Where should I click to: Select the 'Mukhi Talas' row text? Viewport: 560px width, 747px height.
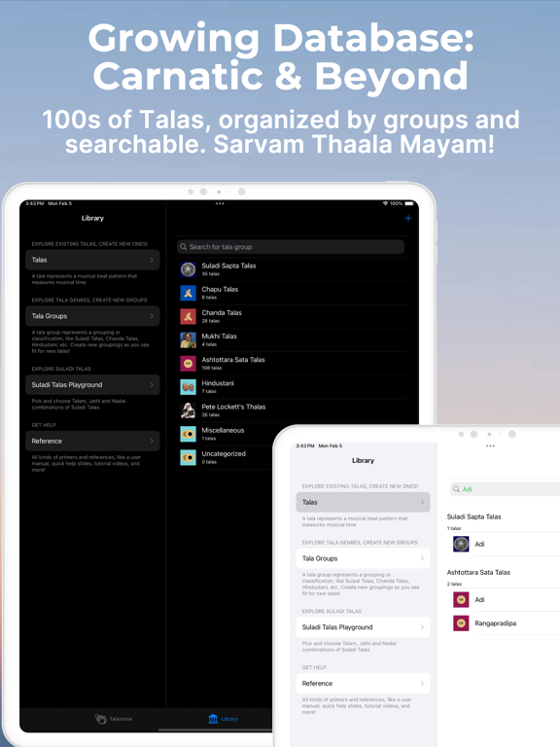(219, 336)
